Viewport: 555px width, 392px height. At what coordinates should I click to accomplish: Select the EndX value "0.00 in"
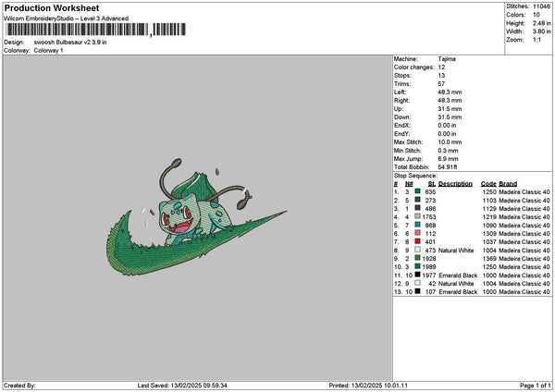(447, 125)
